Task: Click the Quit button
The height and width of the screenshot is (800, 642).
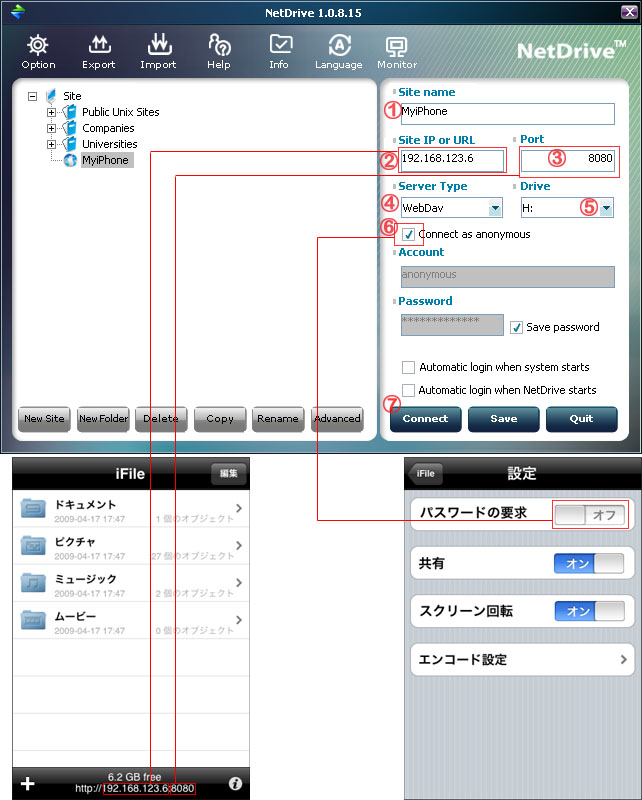Action: point(582,419)
